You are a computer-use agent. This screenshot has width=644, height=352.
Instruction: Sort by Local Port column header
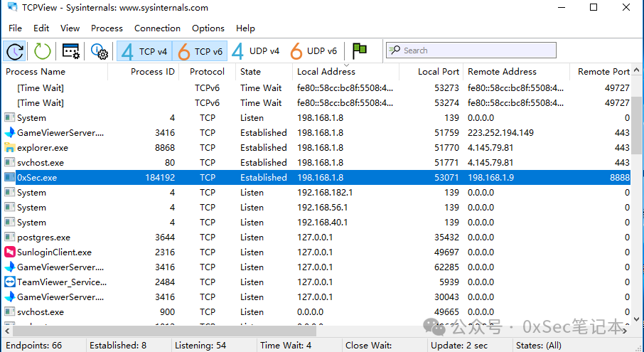431,72
